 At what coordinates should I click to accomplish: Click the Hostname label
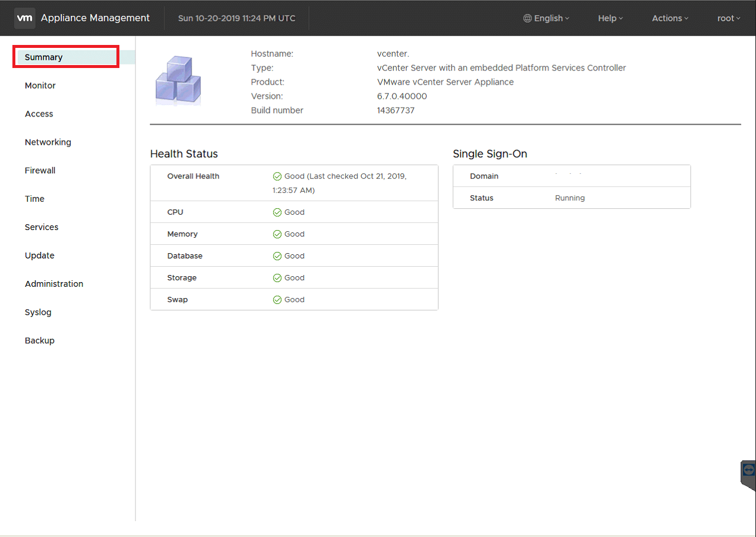click(x=272, y=54)
